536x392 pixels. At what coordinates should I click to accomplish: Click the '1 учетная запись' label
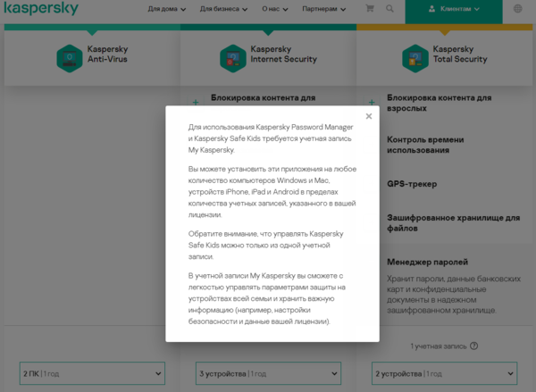click(439, 346)
